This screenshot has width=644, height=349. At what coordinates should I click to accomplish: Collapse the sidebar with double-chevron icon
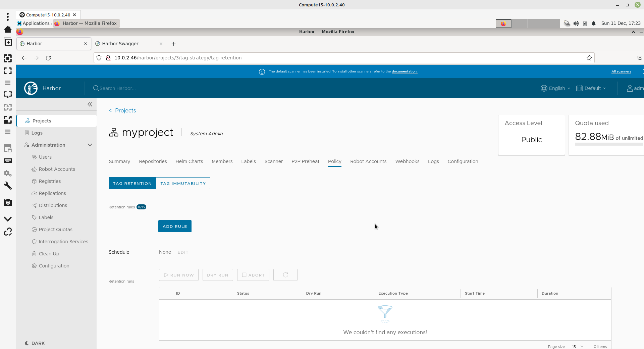click(x=90, y=104)
